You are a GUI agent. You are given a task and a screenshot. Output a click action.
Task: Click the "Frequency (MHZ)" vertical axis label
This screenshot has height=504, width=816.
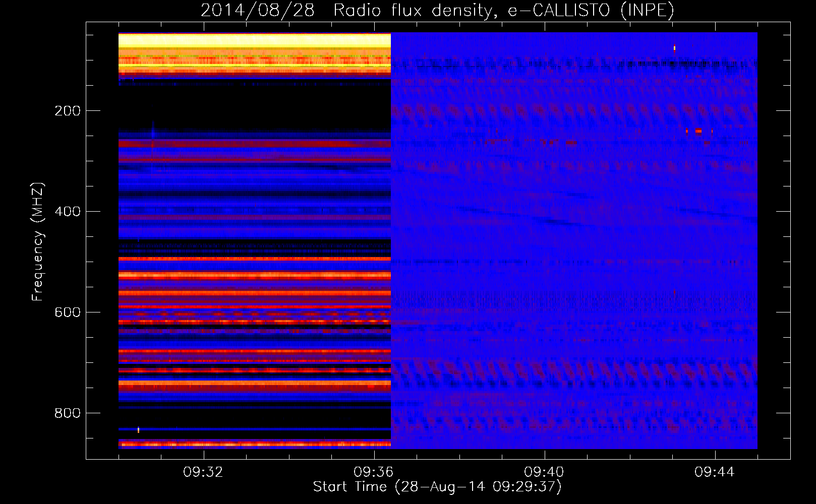click(38, 242)
